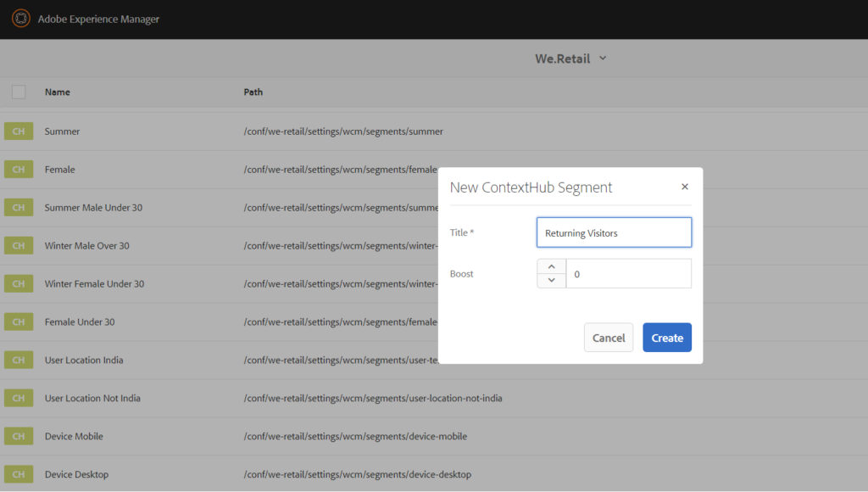The height and width of the screenshot is (492, 868).
Task: Click CH icon of Female Under 30
Action: click(19, 321)
